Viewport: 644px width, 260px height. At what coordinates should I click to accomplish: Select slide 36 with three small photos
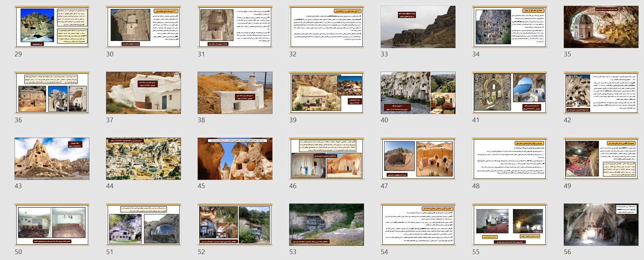[52, 93]
